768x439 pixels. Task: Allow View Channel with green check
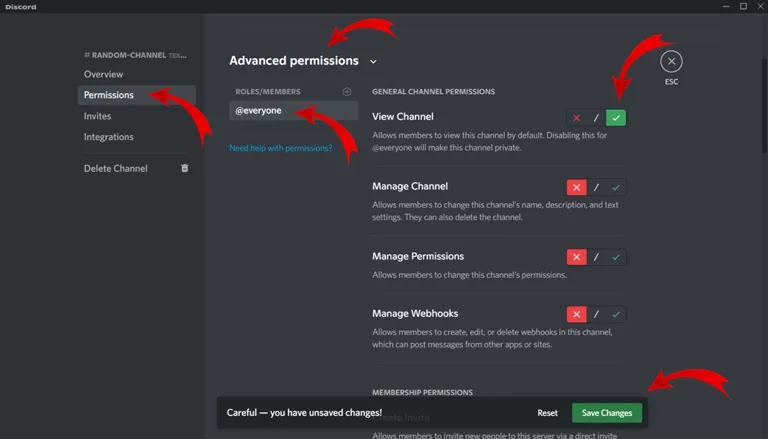pos(616,118)
